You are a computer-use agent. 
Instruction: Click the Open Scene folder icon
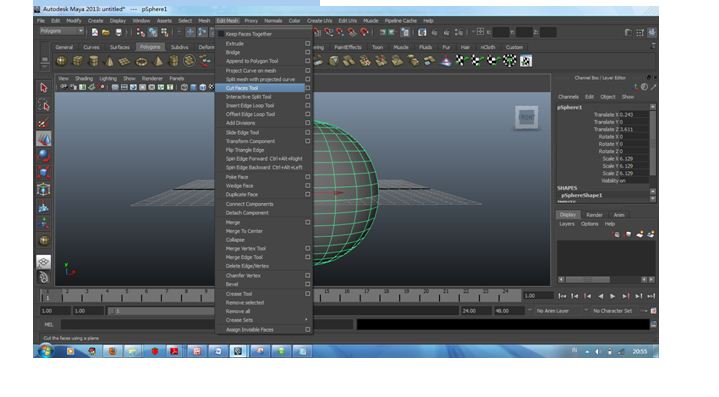pyautogui.click(x=106, y=32)
